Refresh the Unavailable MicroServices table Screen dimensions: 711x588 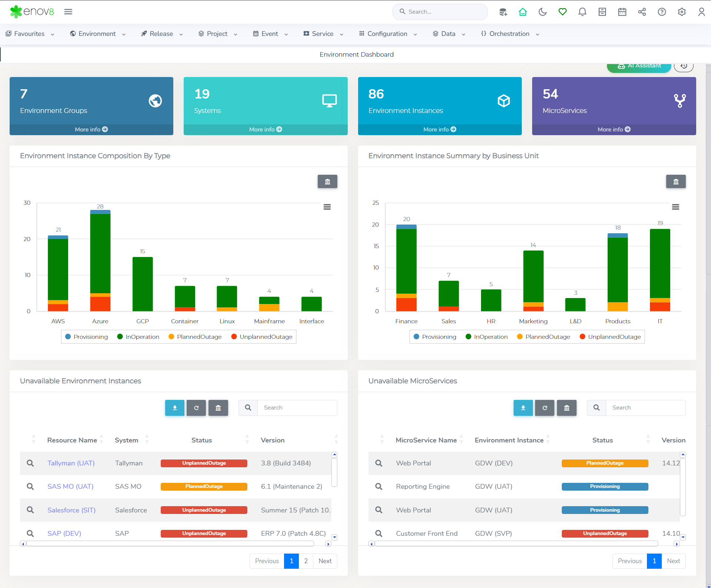(x=544, y=408)
